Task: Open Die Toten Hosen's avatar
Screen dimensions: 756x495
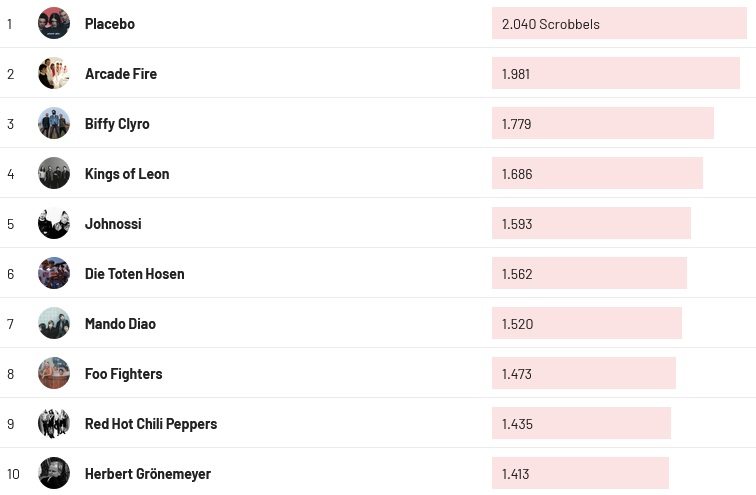Action: click(x=54, y=273)
